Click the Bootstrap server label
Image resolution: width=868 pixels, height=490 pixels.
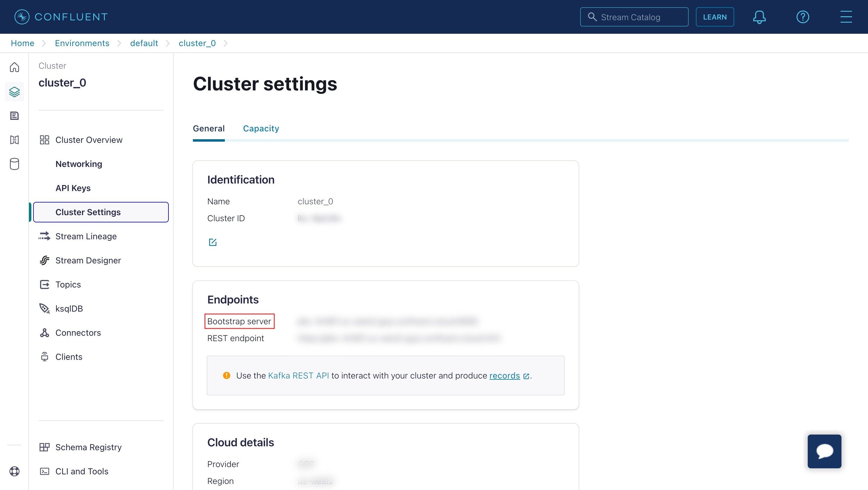(239, 321)
